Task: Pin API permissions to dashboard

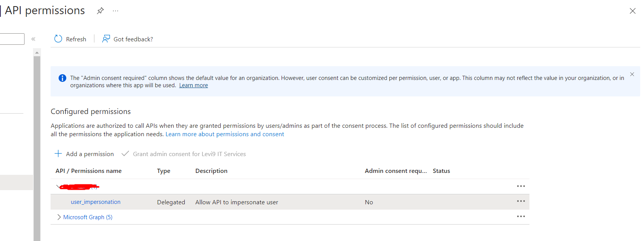Action: (x=100, y=11)
